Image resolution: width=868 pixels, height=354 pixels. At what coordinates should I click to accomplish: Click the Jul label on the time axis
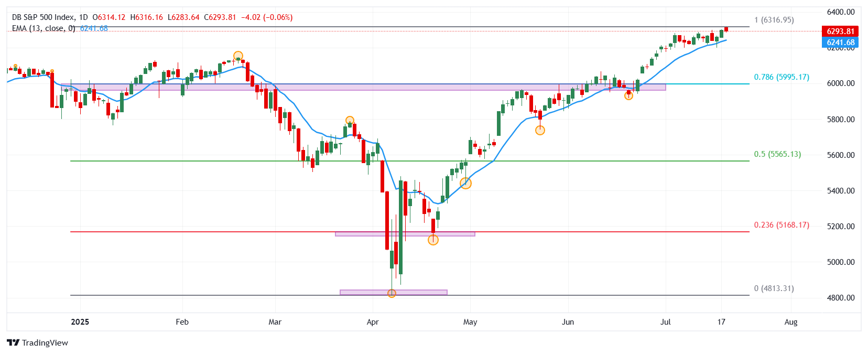tap(666, 322)
